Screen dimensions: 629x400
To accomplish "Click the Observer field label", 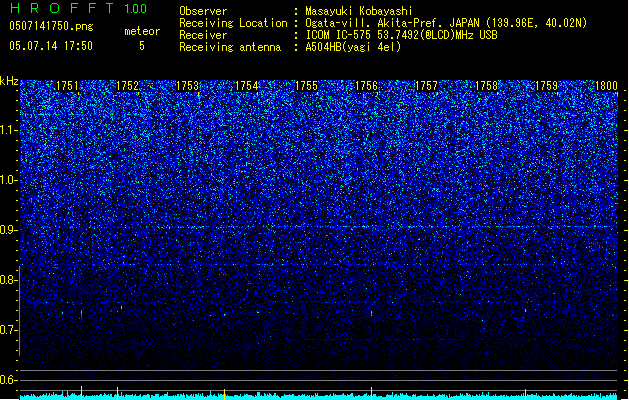I will pyautogui.click(x=203, y=11).
